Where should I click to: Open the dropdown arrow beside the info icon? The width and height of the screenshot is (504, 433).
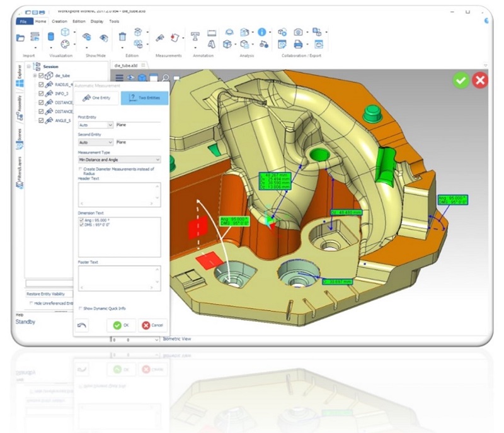[270, 32]
